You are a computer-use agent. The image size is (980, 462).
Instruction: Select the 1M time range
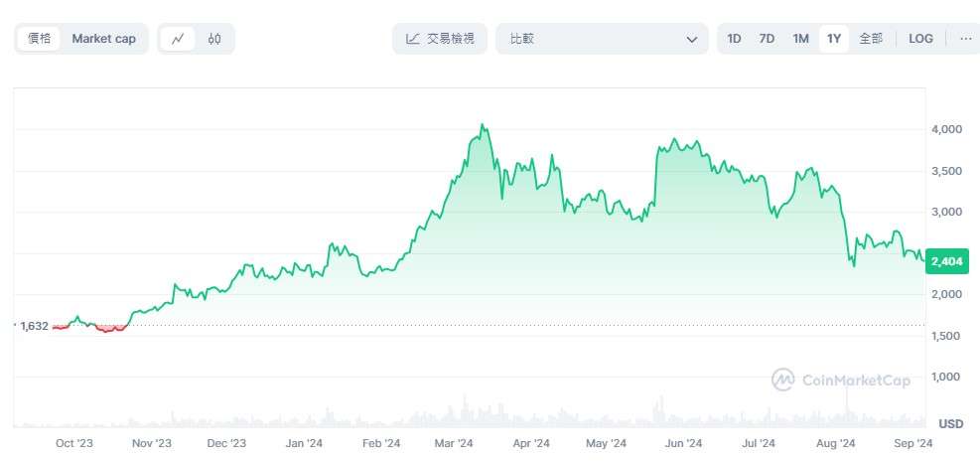pyautogui.click(x=800, y=39)
